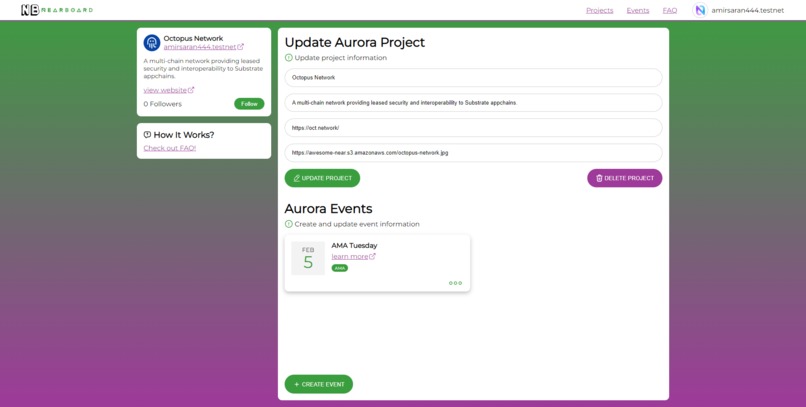Click the external icon beside view website

pos(191,90)
